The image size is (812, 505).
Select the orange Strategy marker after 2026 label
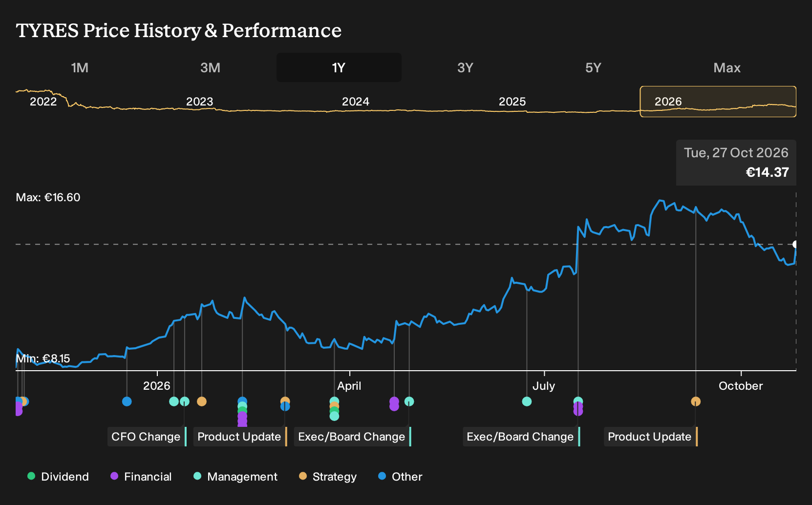pos(201,401)
